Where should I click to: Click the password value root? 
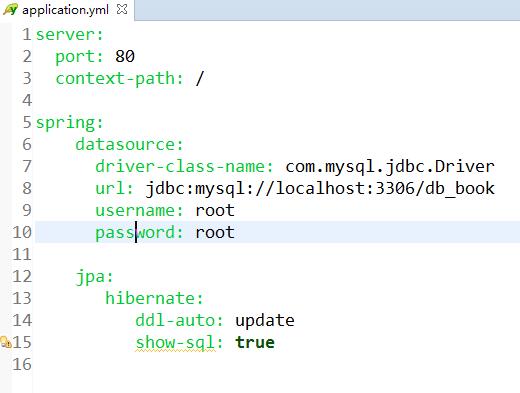215,233
